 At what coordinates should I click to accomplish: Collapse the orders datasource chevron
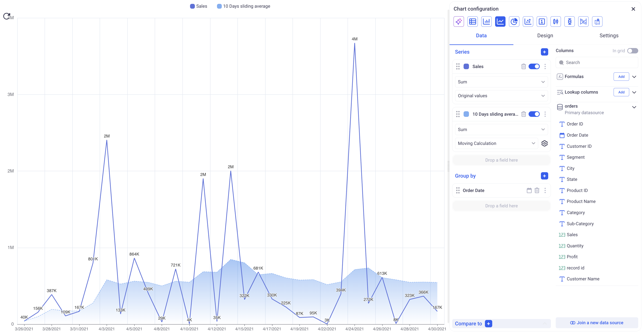coord(634,107)
